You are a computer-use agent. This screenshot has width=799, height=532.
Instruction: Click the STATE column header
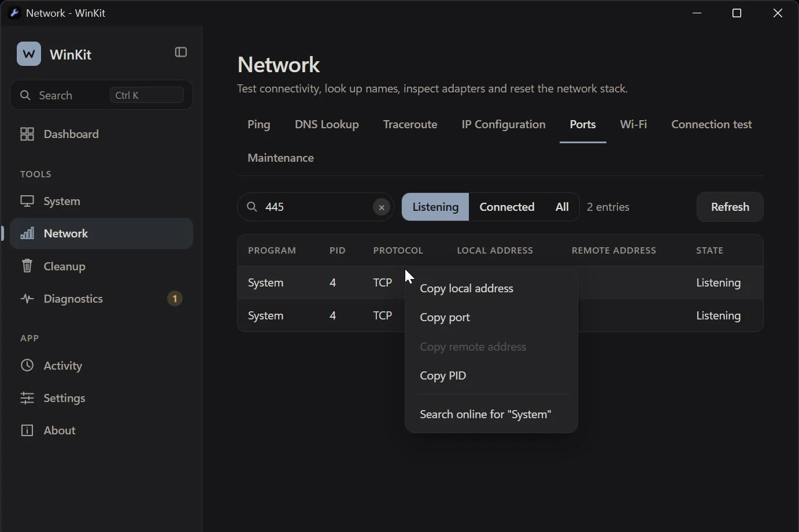710,250
